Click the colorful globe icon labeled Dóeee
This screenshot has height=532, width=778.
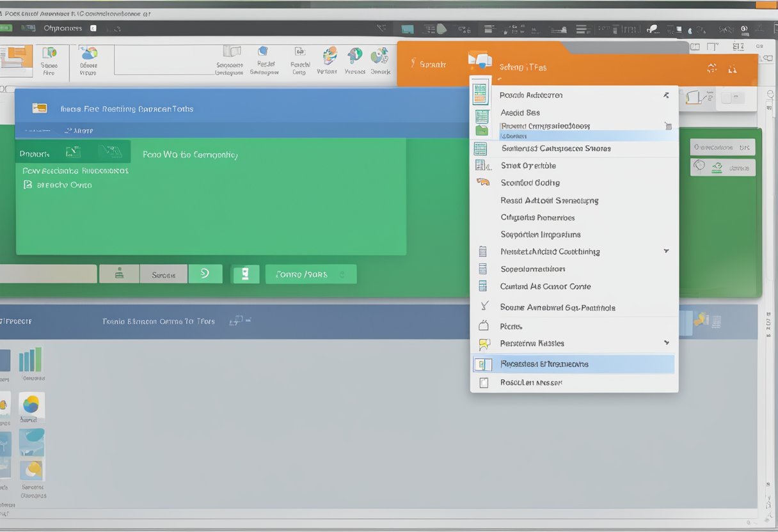point(88,54)
